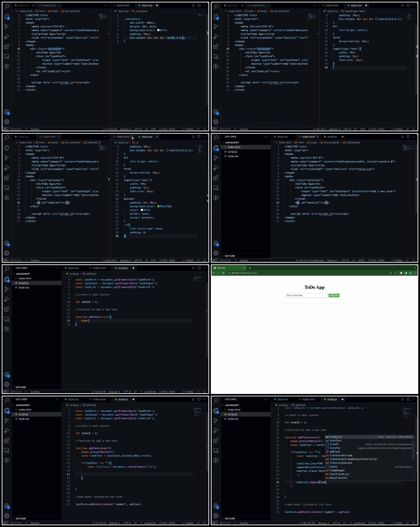This screenshot has width=420, height=527.
Task: Open Explorer More Actions in window at Ln 16, Col 11
Action: coord(266,137)
